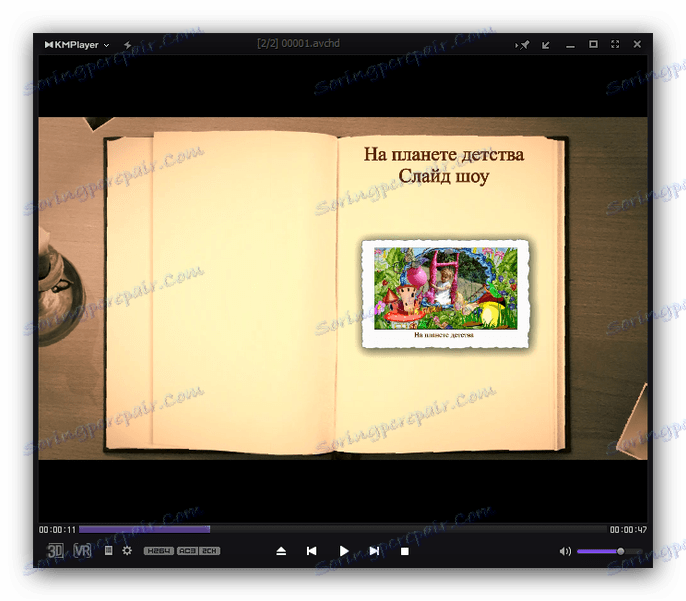
Task: Play the video
Action: [344, 551]
